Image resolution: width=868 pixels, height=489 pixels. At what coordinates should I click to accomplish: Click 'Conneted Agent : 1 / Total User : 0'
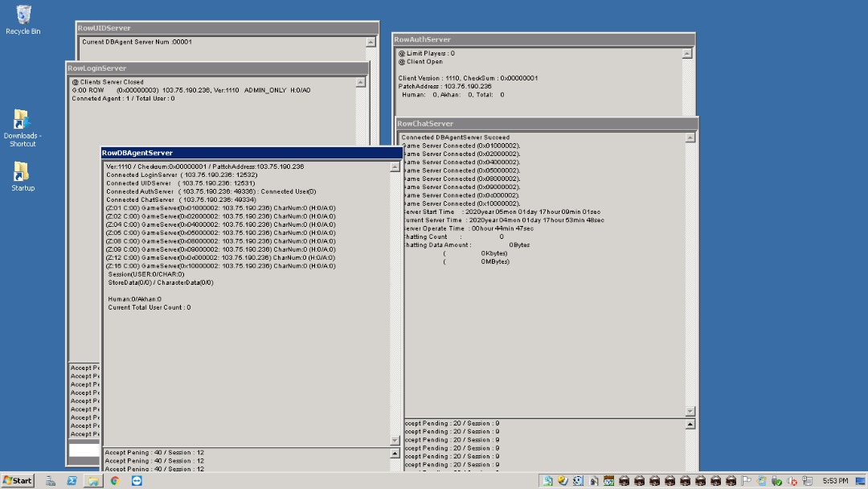[x=123, y=99]
